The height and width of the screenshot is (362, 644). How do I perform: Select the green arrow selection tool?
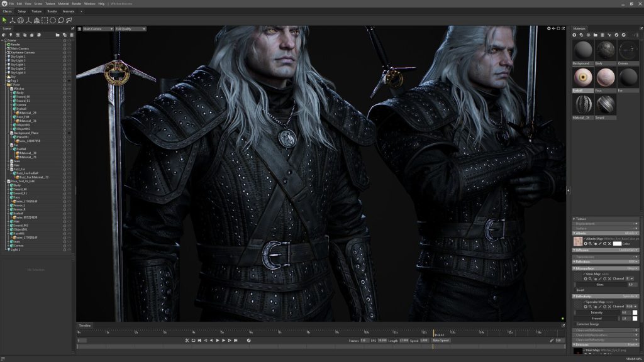click(4, 20)
